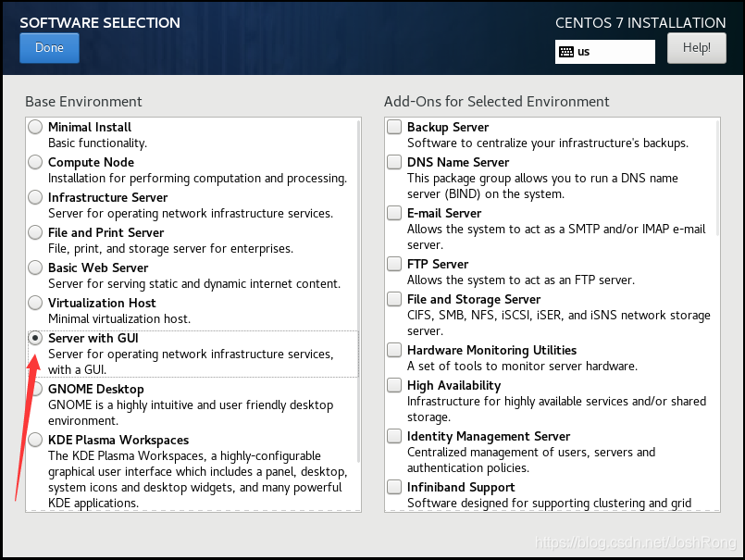Click 'Infrastructure Server' label text

click(x=108, y=197)
